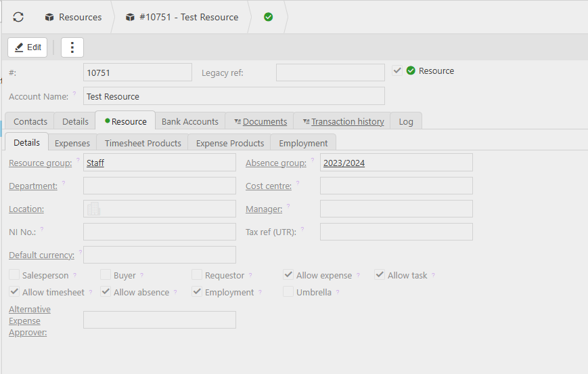Image resolution: width=588 pixels, height=374 pixels.
Task: Open the Employment sub-tab
Action: (303, 143)
